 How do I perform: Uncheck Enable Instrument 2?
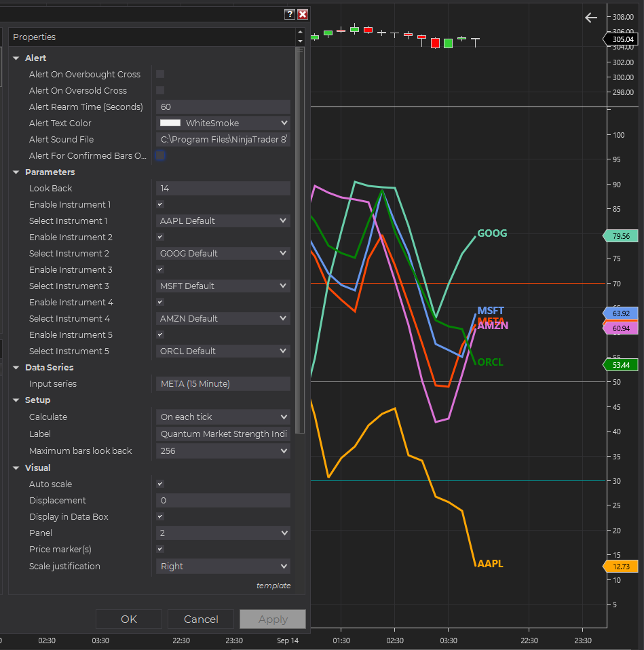point(160,237)
